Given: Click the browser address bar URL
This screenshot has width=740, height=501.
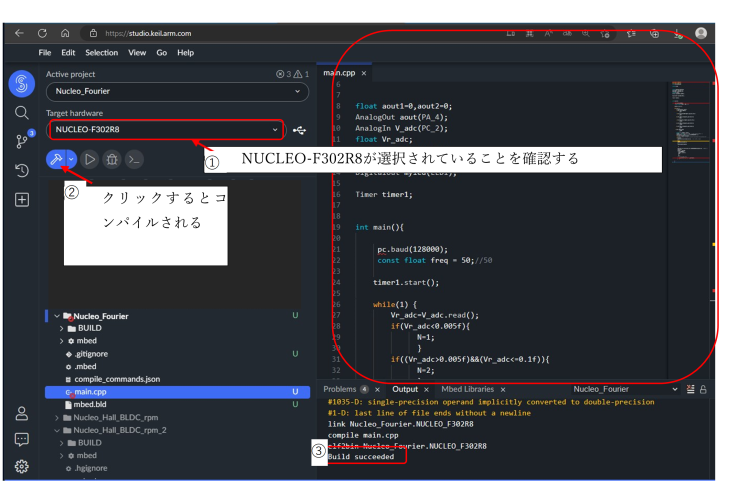Looking at the screenshot, I should tap(148, 33).
